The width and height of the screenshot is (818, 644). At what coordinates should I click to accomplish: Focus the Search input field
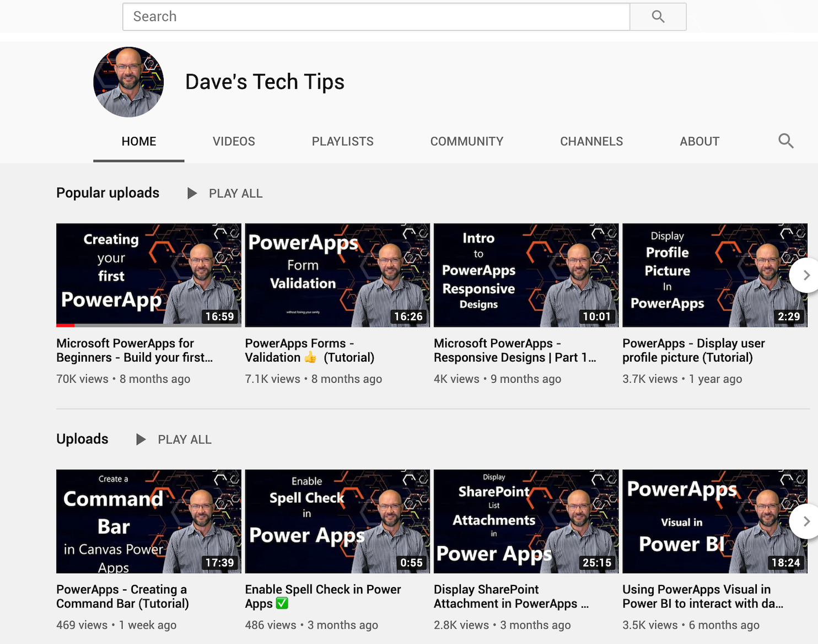point(376,17)
